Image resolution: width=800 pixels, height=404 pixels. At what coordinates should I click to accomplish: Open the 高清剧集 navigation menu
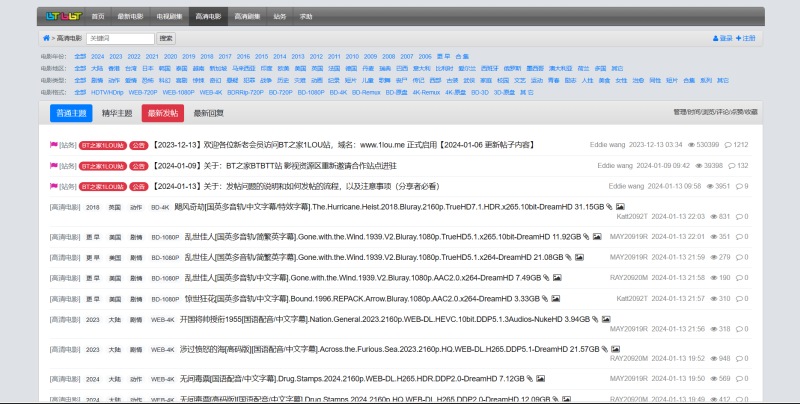249,17
